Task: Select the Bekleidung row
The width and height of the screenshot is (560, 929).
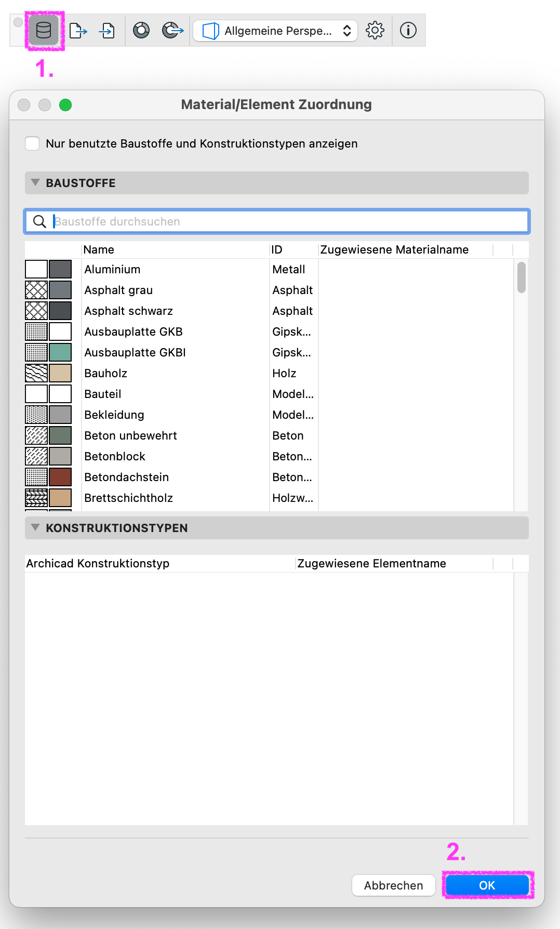Action: tap(269, 415)
